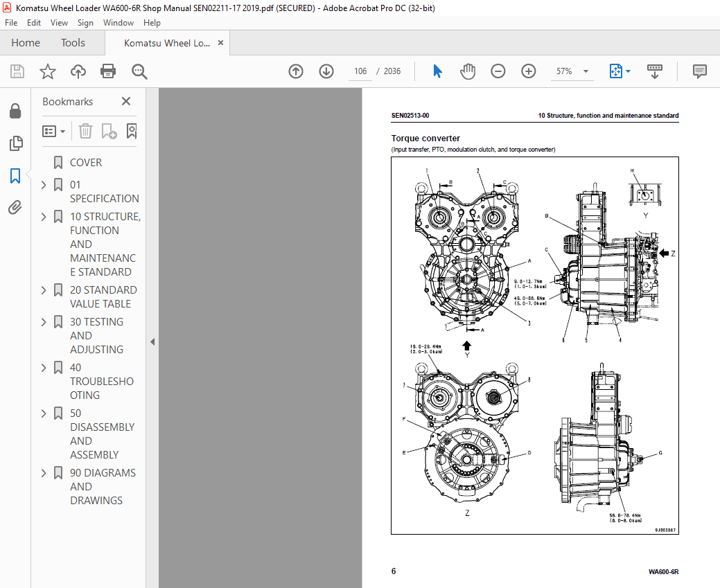The image size is (720, 588).
Task: Open the zoom percentage dropdown
Action: [x=586, y=71]
